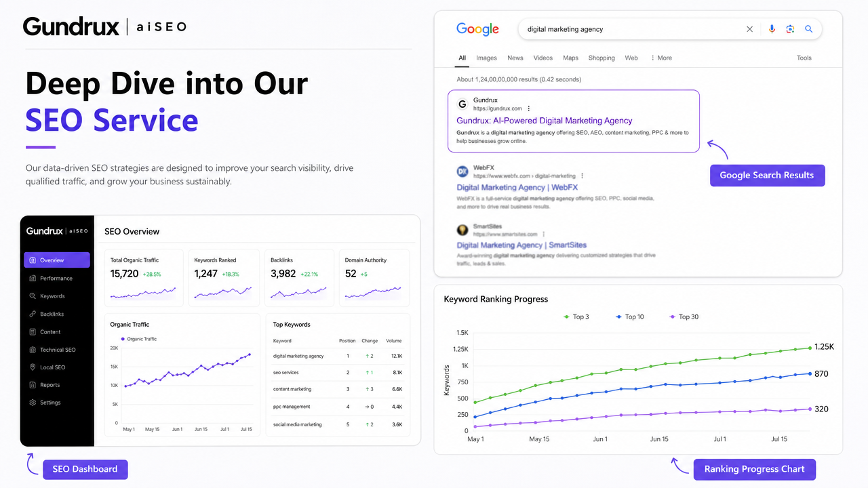868x488 pixels.
Task: Click the Backlinks stat card
Action: [x=299, y=277]
